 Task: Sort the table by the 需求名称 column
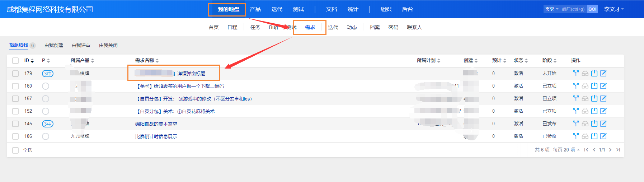tap(147, 60)
